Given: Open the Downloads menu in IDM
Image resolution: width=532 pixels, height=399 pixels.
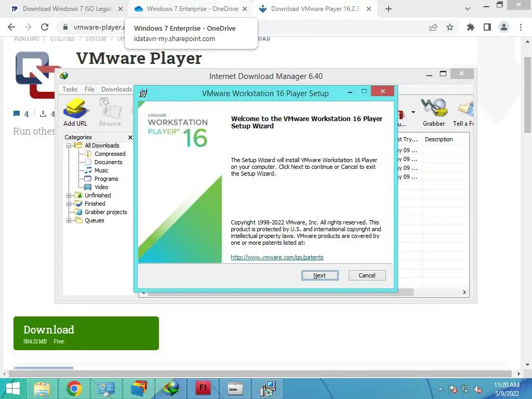Looking at the screenshot, I should coord(116,89).
